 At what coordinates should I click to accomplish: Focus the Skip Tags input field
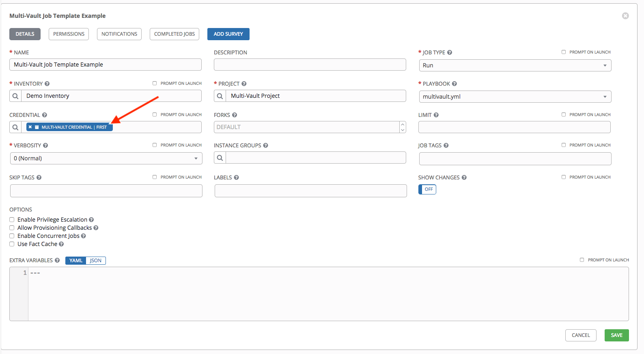point(106,191)
